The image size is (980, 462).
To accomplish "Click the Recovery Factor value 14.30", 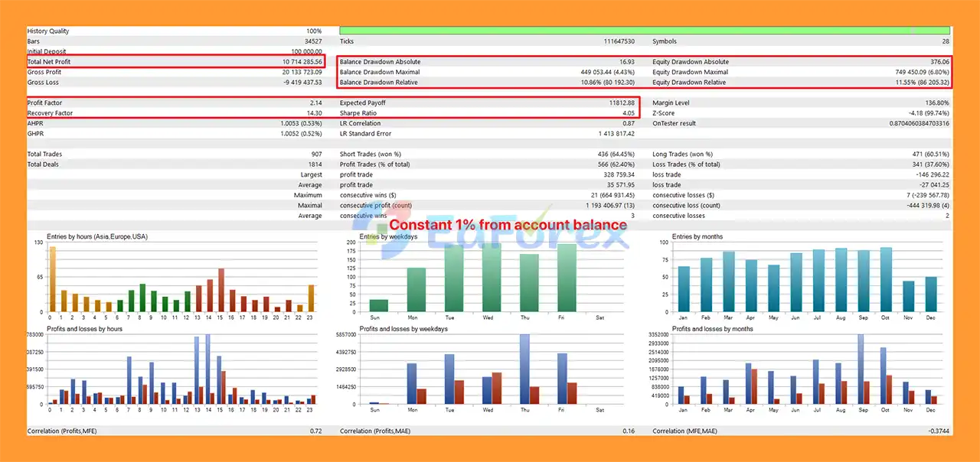I will click(x=314, y=113).
